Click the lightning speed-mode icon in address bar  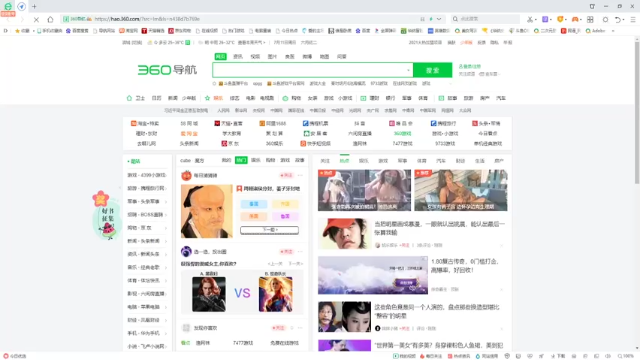[431, 19]
